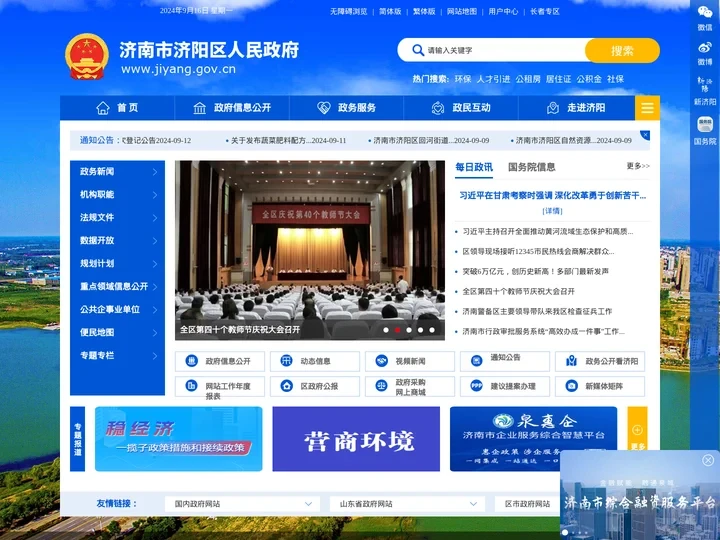Expand the 规划计划 sidebar arrow
The image size is (720, 540).
click(x=155, y=264)
